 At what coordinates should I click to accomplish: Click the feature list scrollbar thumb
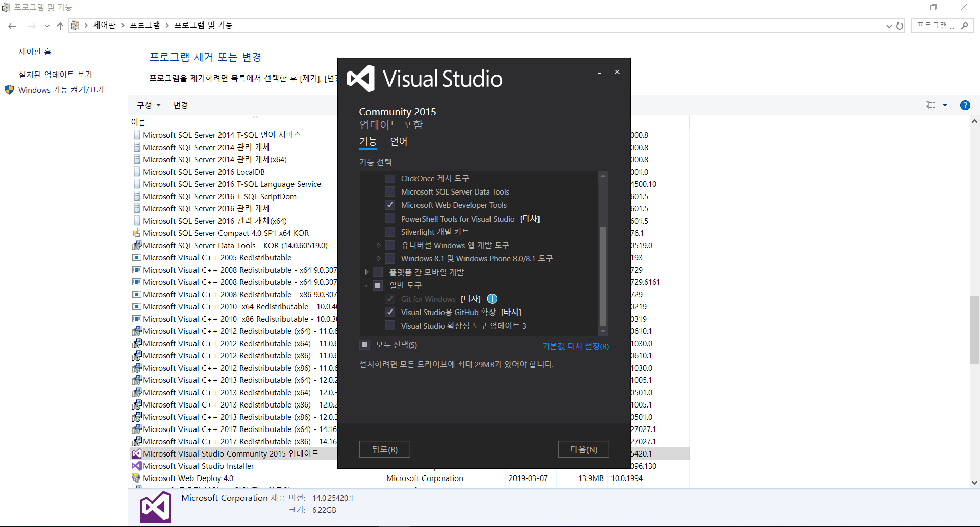[603, 276]
